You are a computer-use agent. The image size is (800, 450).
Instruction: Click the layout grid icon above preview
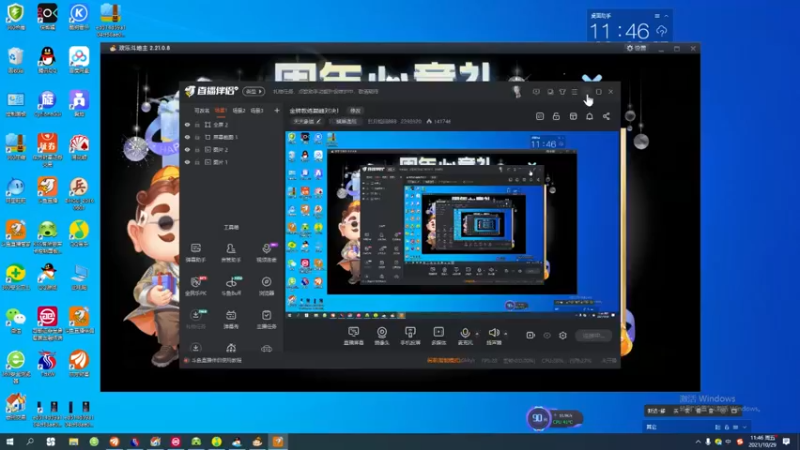[x=573, y=116]
